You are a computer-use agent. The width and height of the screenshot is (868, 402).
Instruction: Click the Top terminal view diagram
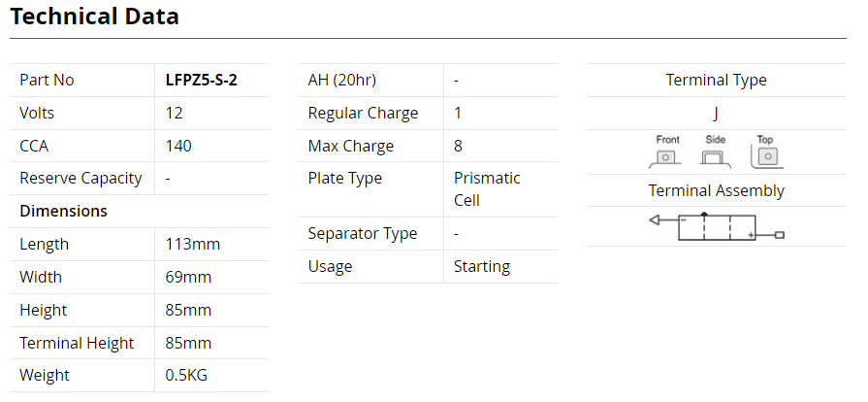pyautogui.click(x=765, y=152)
